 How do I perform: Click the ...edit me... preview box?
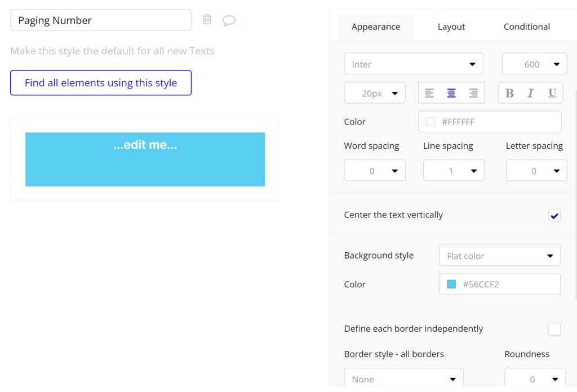[145, 159]
